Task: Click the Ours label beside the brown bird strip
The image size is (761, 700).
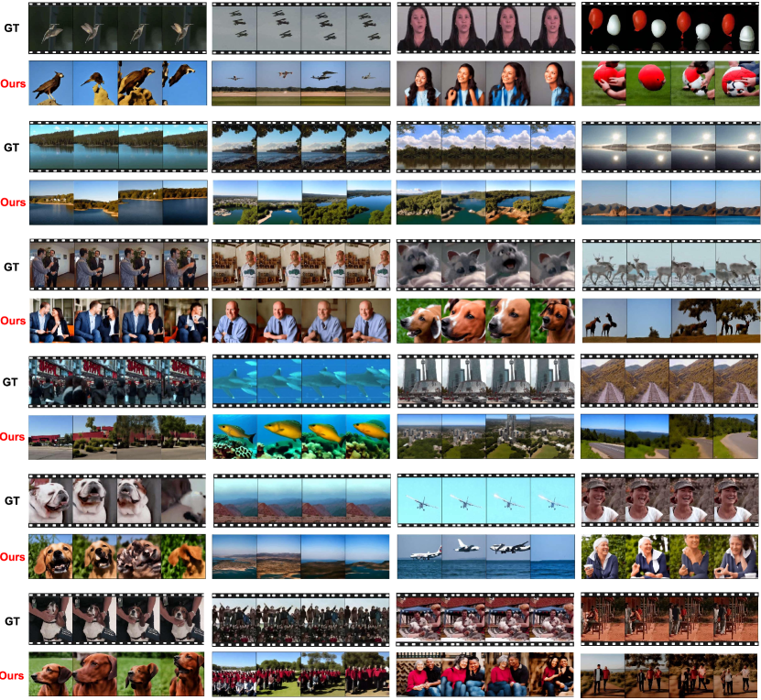Action: (x=13, y=83)
